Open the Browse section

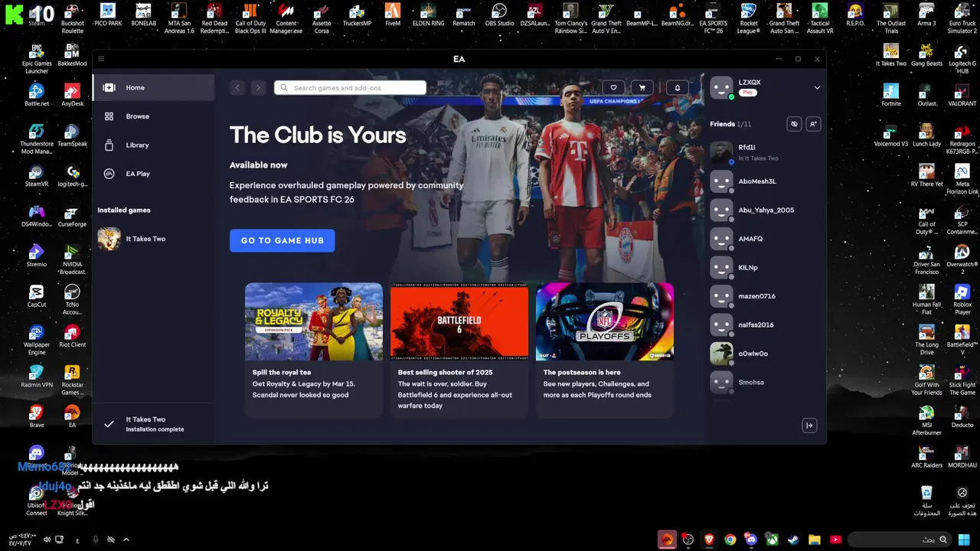(x=153, y=116)
